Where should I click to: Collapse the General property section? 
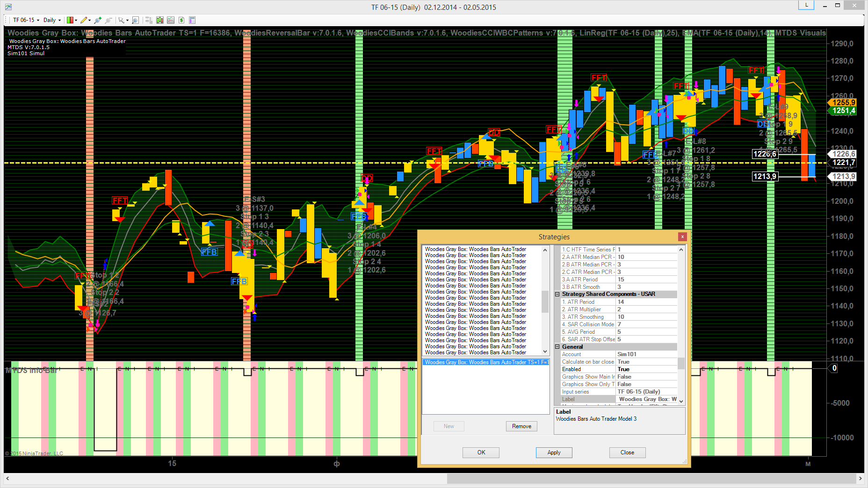[557, 347]
